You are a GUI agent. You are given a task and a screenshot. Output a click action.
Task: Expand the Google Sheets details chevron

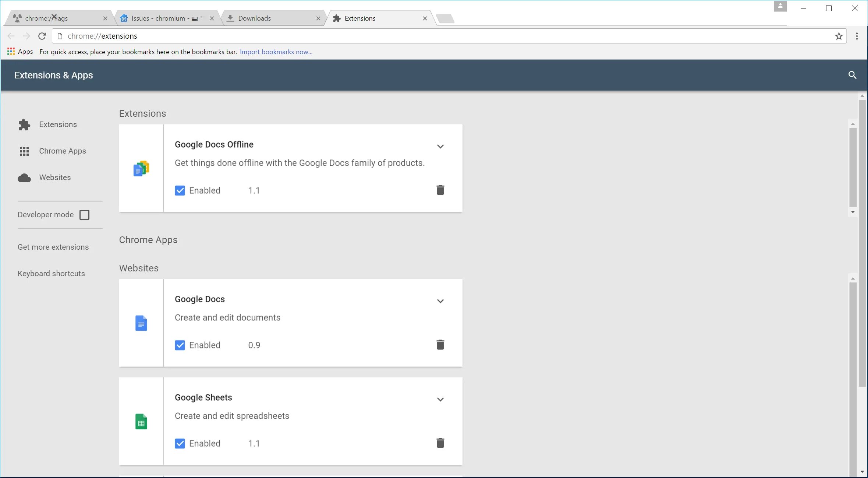440,399
